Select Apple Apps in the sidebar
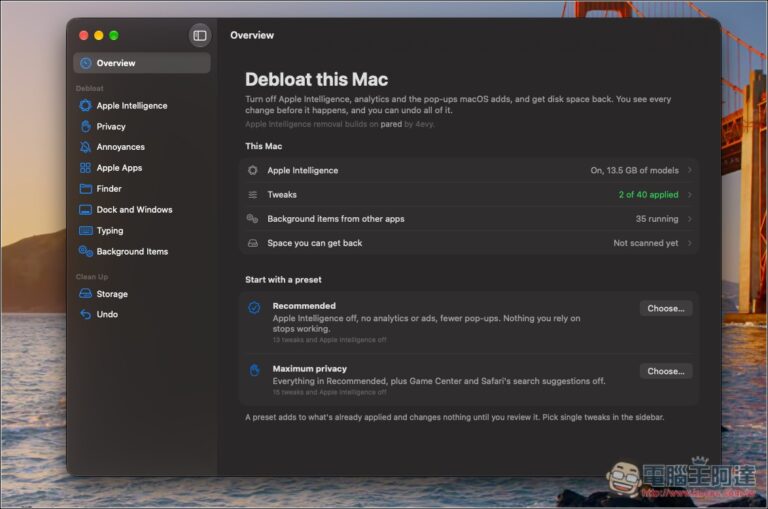This screenshot has height=509, width=768. pos(120,168)
